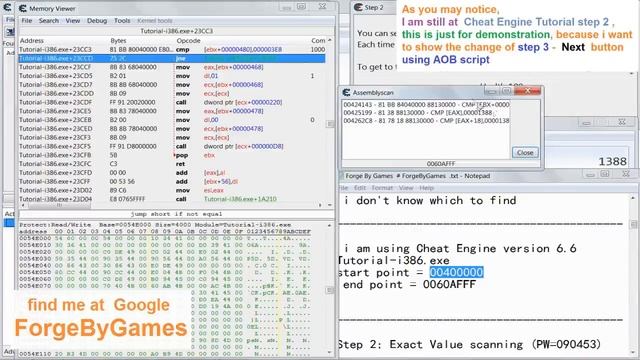Select row Tutorial-i386.exe+23CDD mov ecx,[ecx]
The image size is (640, 360).
tap(172, 93)
